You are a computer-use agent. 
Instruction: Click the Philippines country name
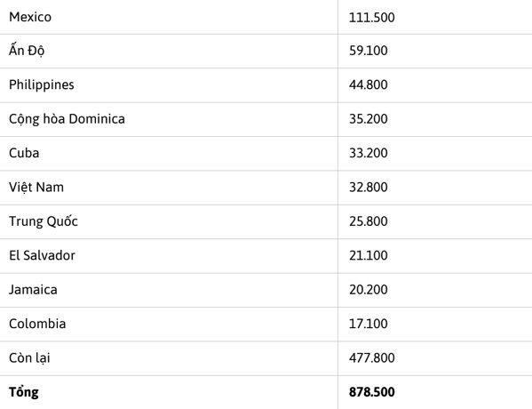(42, 85)
